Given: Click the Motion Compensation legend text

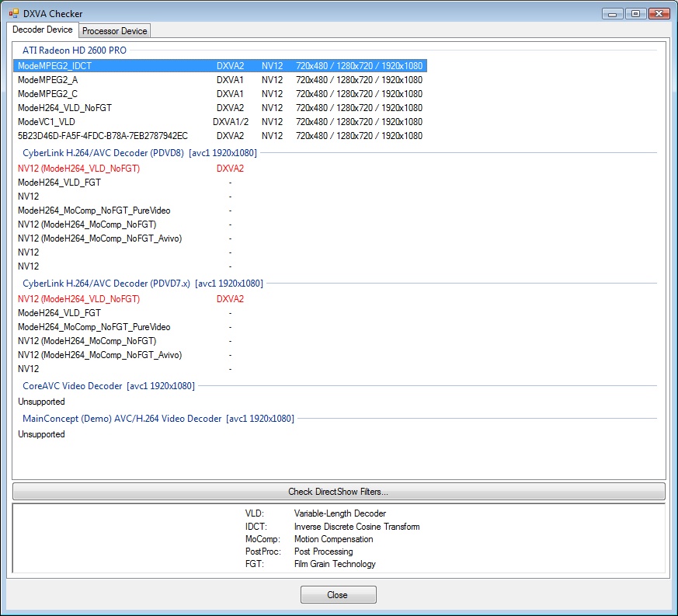Looking at the screenshot, I should tap(333, 539).
